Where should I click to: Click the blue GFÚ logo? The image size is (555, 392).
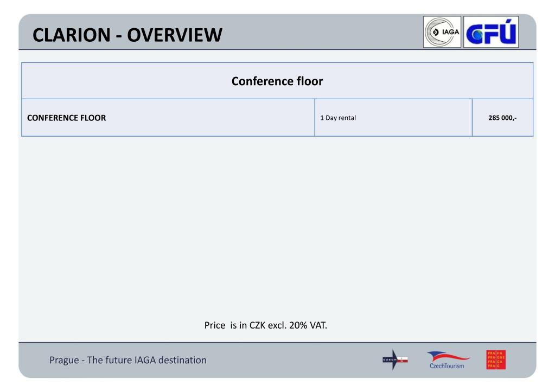[x=491, y=32]
